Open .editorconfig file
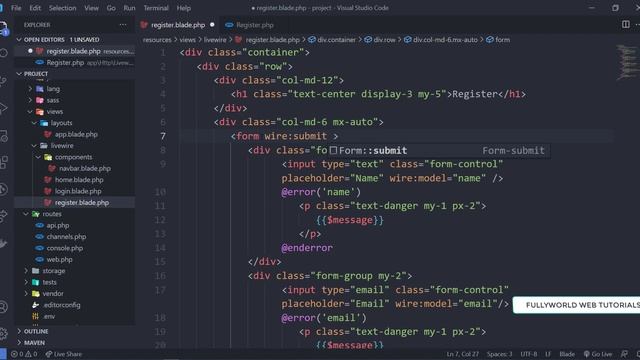The height and width of the screenshot is (360, 640). click(62, 305)
